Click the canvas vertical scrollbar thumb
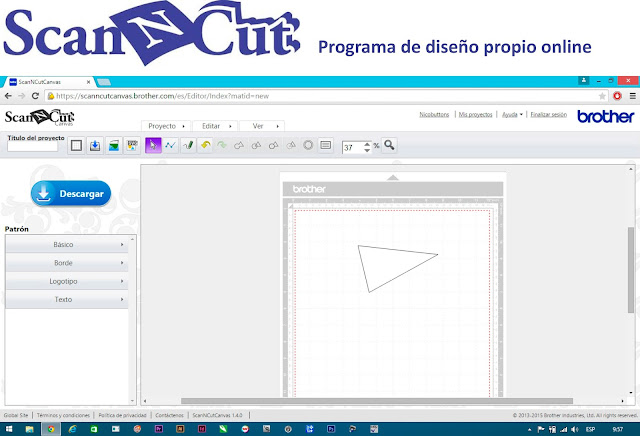The width and height of the screenshot is (640, 436). [631, 270]
